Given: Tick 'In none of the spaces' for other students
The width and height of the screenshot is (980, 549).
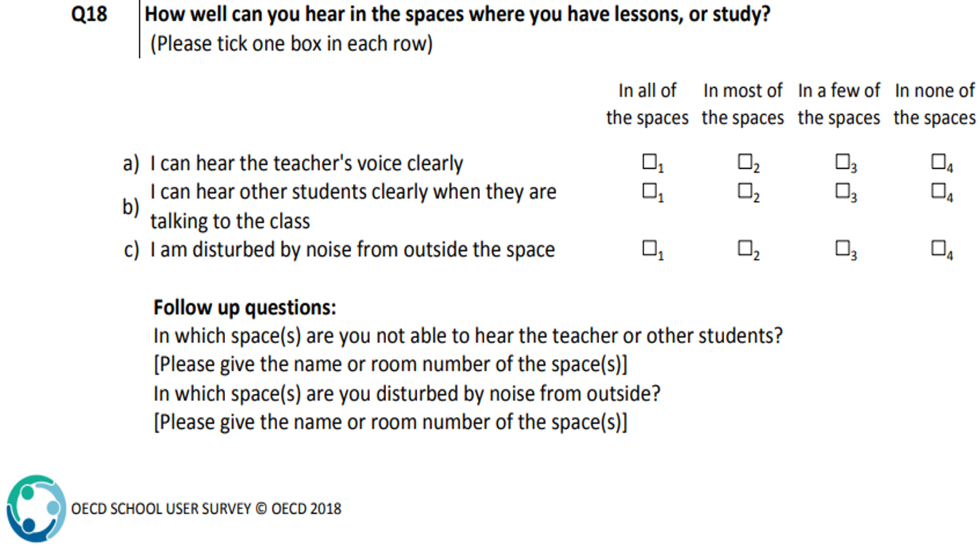Looking at the screenshot, I should click(938, 190).
